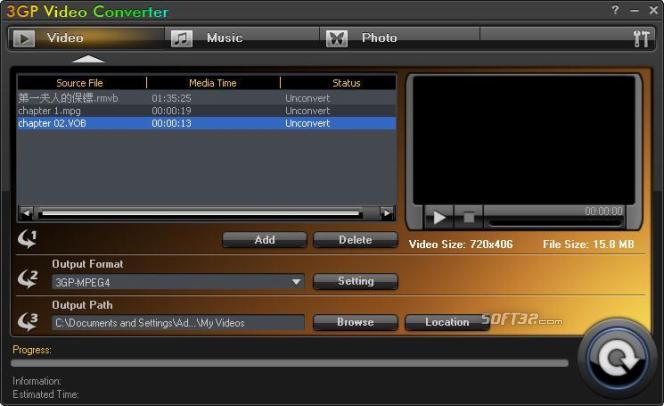664x406 pixels.
Task: Minimize the converter window
Action: coord(634,11)
